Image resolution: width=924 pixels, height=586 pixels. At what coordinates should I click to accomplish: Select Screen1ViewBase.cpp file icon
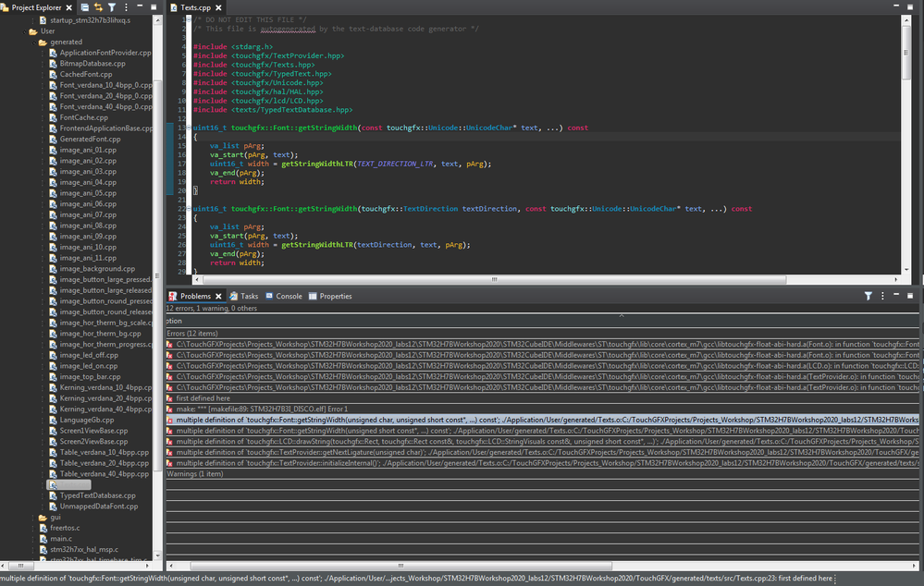click(x=53, y=431)
